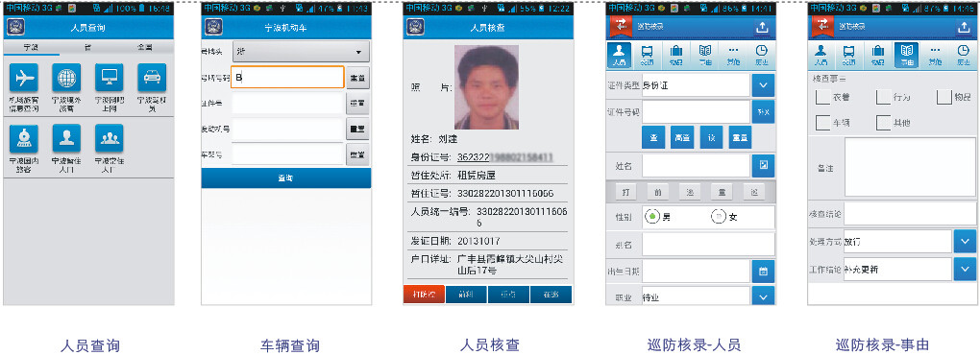This screenshot has height=355, width=980.
Task: Open the single-person temporary resident icon
Action: click(67, 138)
